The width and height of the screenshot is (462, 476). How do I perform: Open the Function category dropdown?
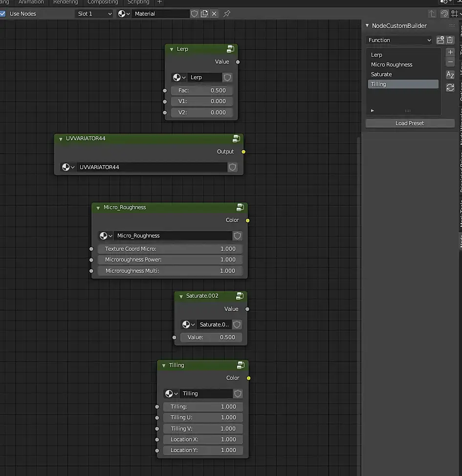coord(399,40)
